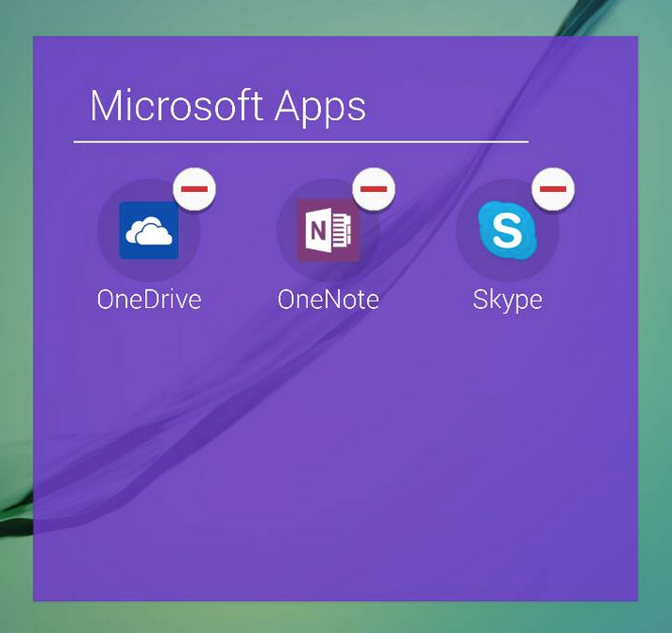672x633 pixels.
Task: Click the Skype text label
Action: pos(507,300)
